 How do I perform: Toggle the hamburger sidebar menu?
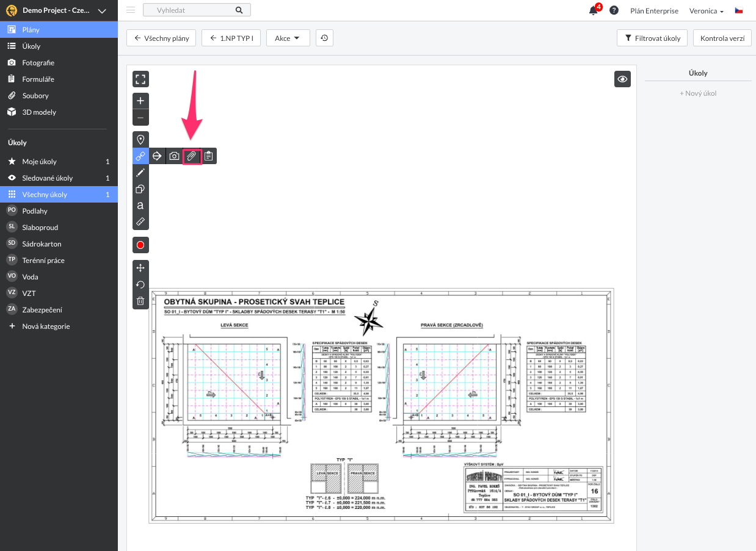131,10
